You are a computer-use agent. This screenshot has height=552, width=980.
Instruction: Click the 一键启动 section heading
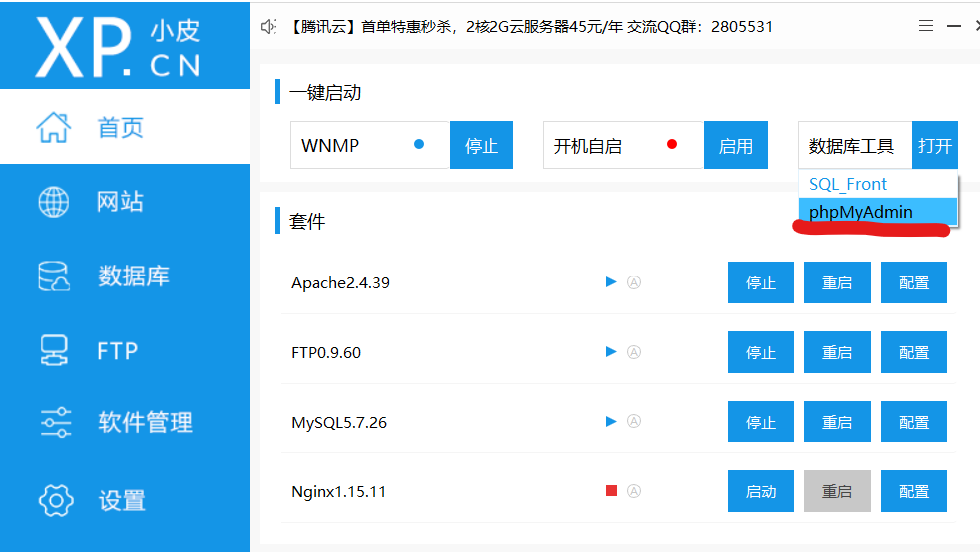click(x=325, y=93)
